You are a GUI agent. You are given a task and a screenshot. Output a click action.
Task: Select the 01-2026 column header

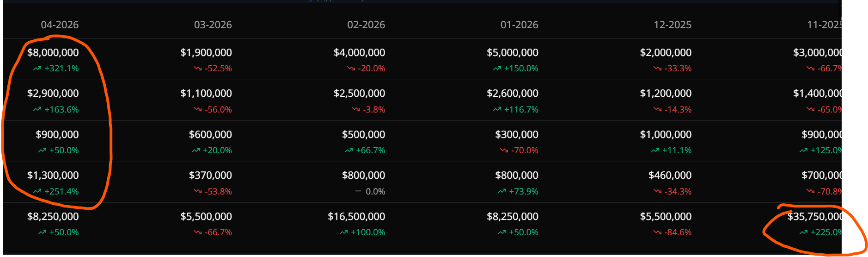520,25
